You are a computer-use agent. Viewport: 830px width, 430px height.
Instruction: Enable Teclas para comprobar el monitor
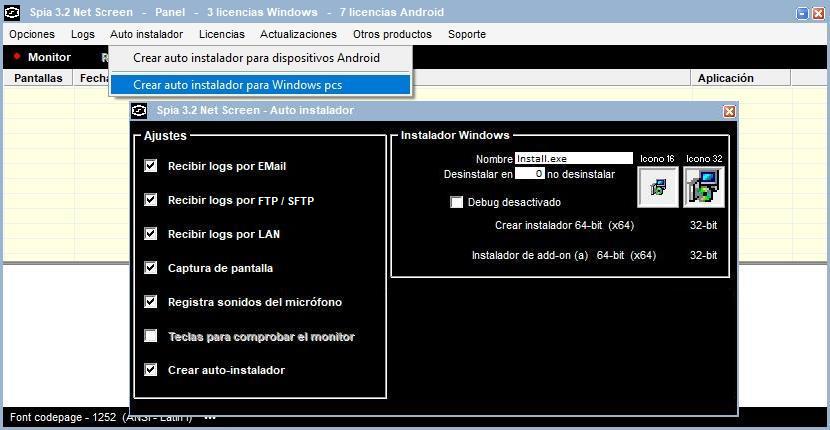[151, 336]
